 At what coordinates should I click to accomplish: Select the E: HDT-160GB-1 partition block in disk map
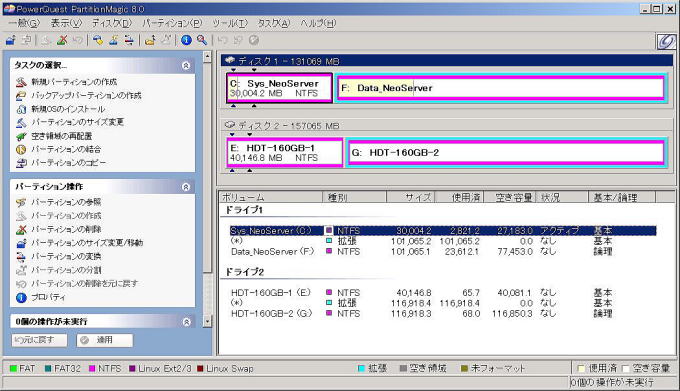284,153
